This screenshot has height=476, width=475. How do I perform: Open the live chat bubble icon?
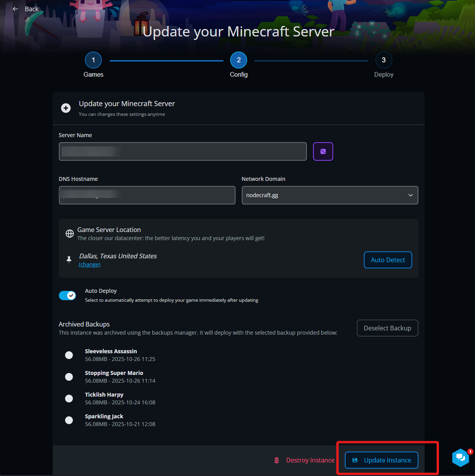tap(460, 458)
